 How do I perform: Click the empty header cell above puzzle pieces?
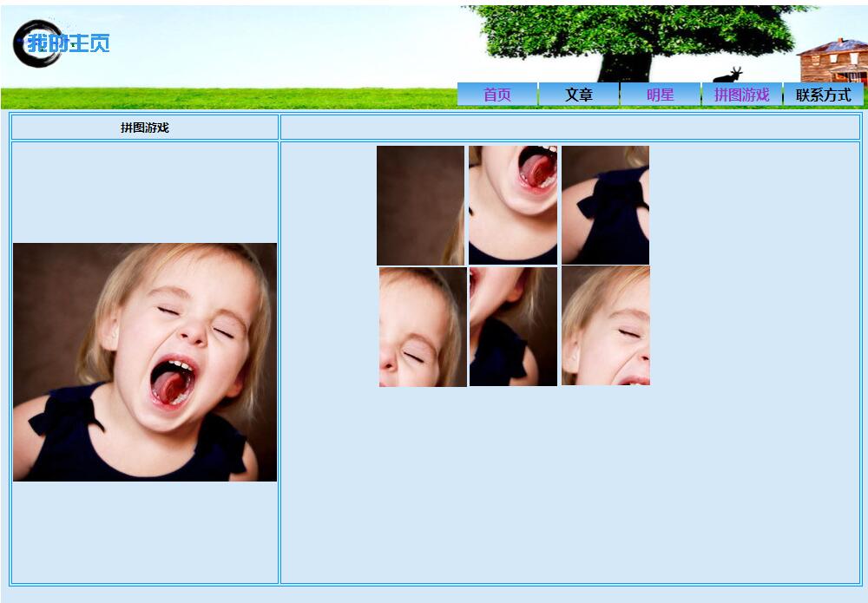pyautogui.click(x=570, y=128)
